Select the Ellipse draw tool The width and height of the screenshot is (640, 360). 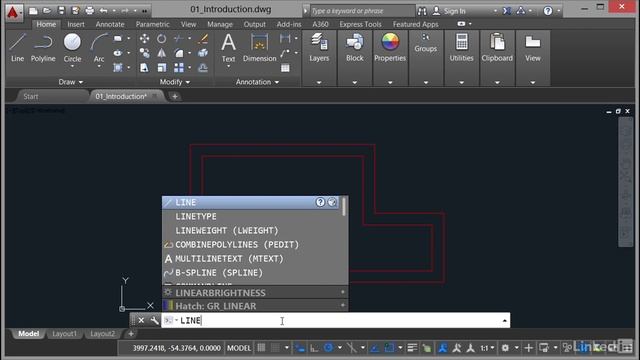tap(118, 53)
